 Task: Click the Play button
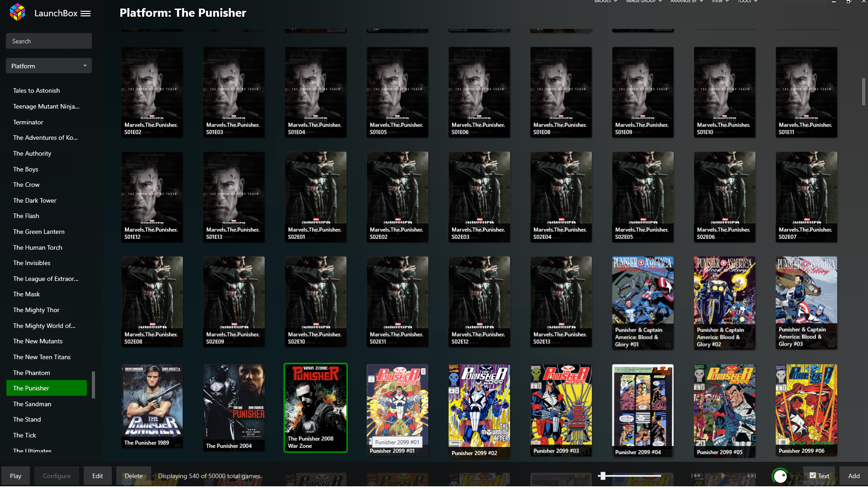[15, 476]
